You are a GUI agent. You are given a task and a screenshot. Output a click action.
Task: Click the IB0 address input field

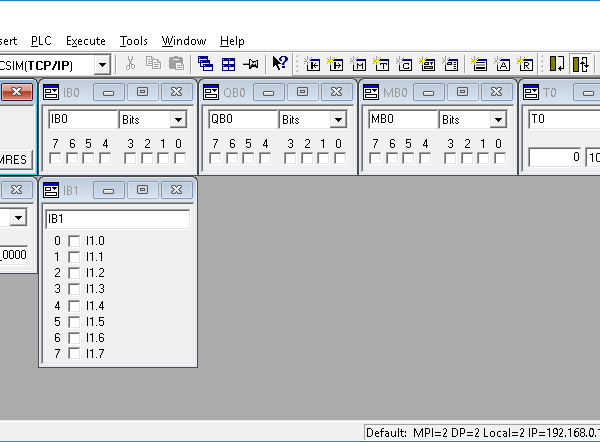click(x=83, y=119)
